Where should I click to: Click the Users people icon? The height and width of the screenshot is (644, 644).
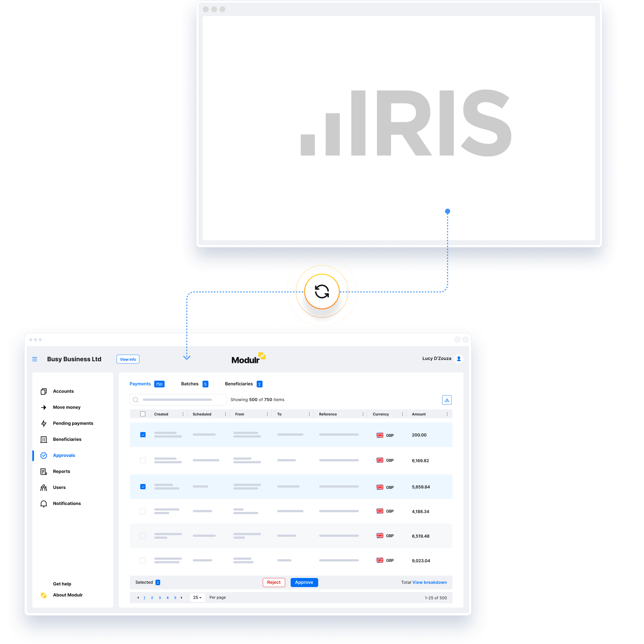(44, 488)
